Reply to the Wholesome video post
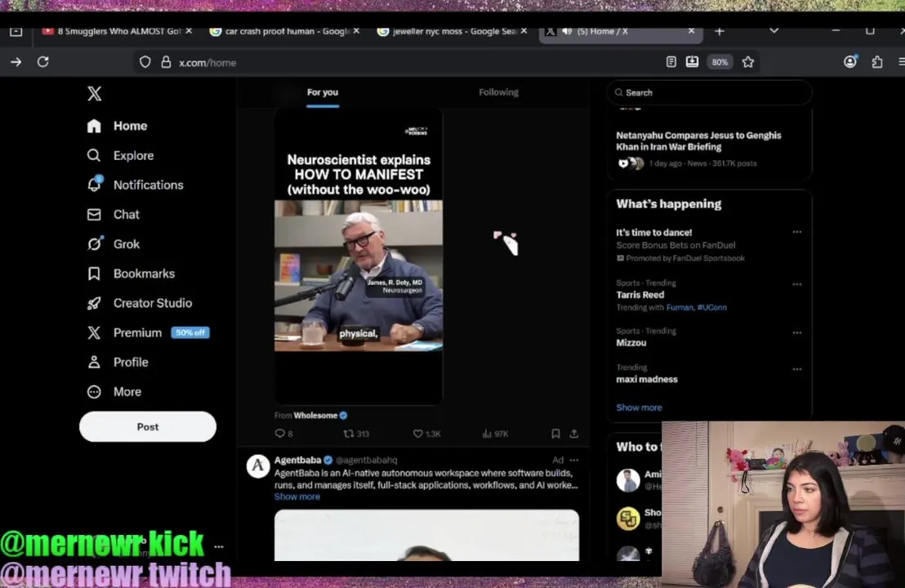 pyautogui.click(x=283, y=434)
